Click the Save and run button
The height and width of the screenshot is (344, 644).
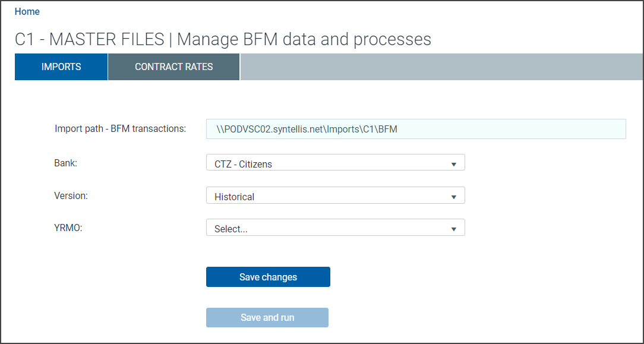[267, 317]
